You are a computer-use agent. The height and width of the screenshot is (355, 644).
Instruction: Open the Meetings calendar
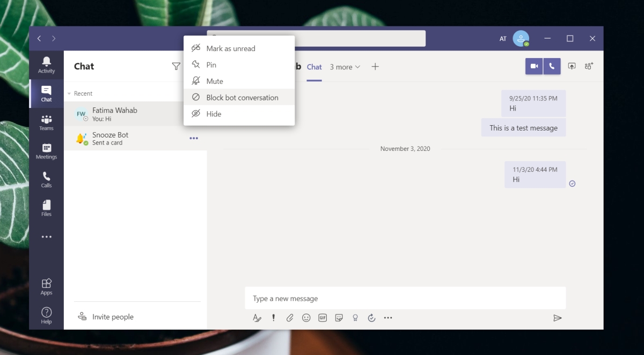(46, 151)
